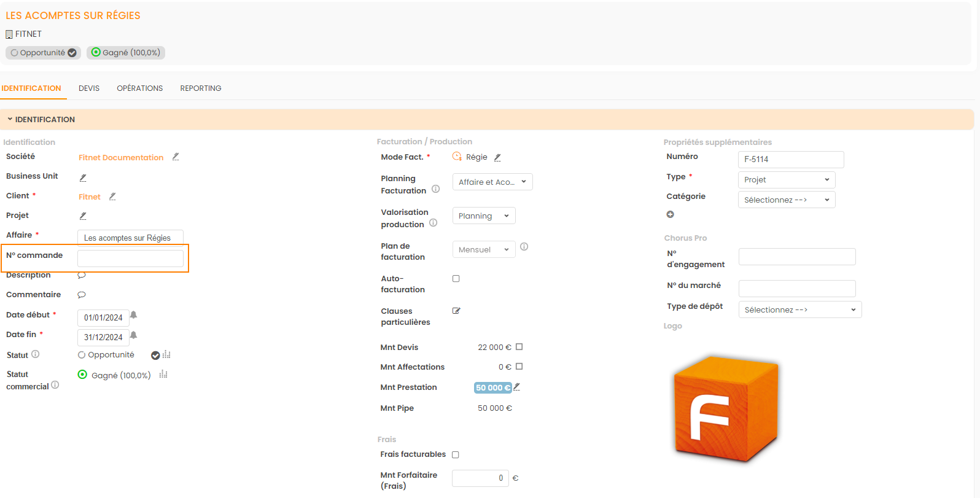Click the edit pencil next to Société

click(x=176, y=157)
